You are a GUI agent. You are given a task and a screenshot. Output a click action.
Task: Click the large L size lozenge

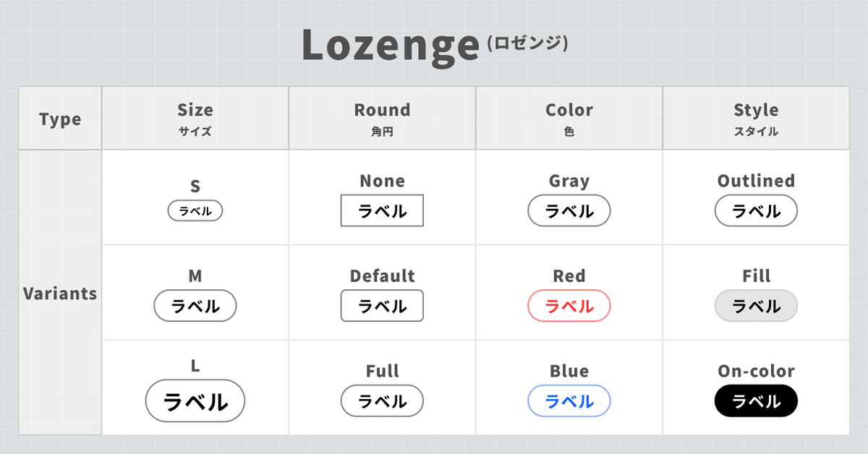(x=195, y=401)
